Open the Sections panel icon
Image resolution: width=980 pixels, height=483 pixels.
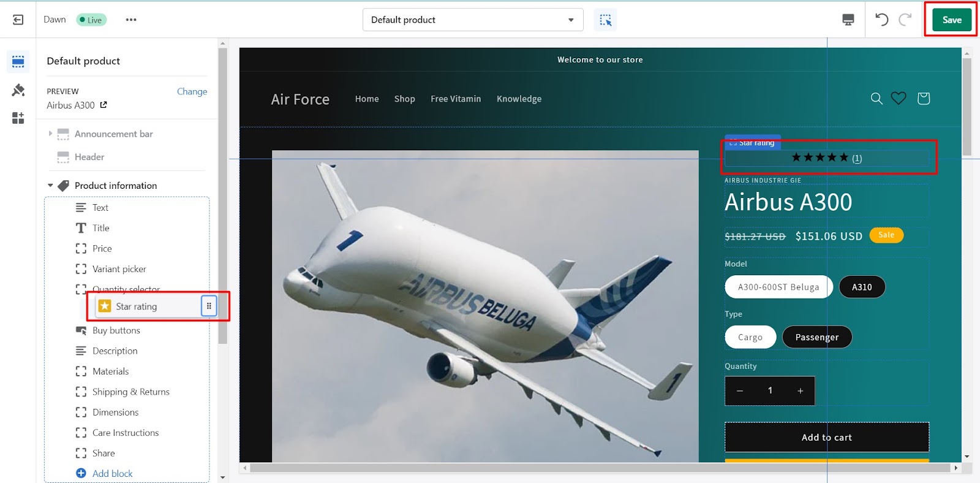point(18,61)
